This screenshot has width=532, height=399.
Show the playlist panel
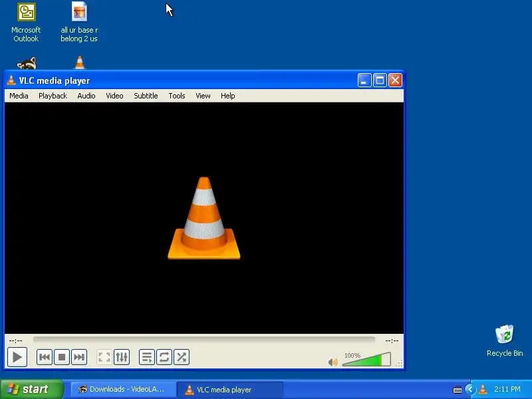[x=147, y=357]
